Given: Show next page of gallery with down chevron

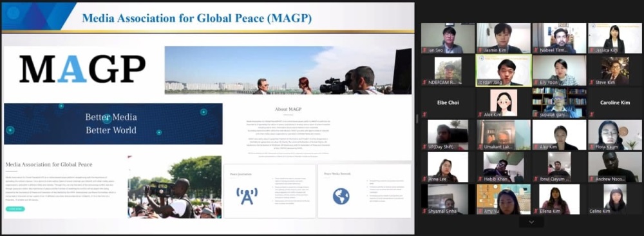Looking at the screenshot, I should click(x=531, y=222).
